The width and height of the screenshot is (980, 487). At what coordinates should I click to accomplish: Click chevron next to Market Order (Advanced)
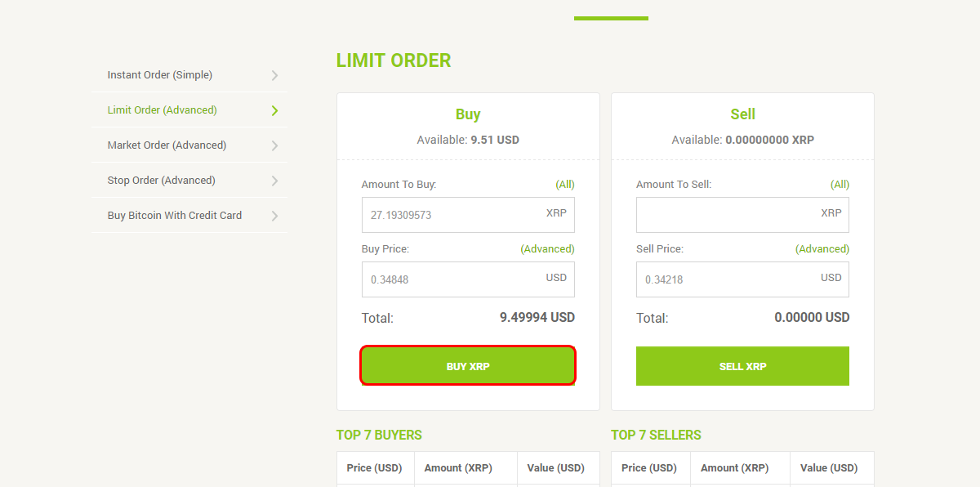pyautogui.click(x=275, y=145)
